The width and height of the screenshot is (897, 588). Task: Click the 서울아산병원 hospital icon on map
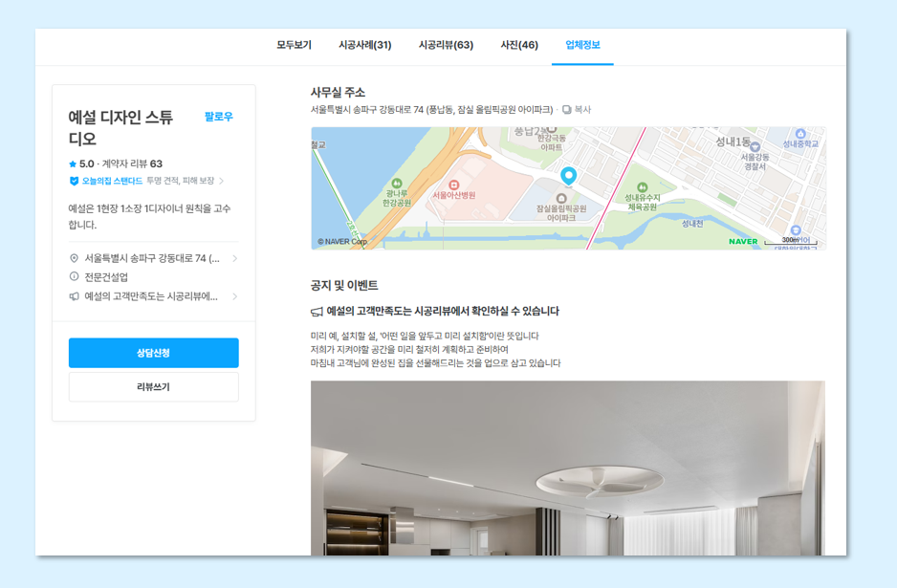point(453,185)
